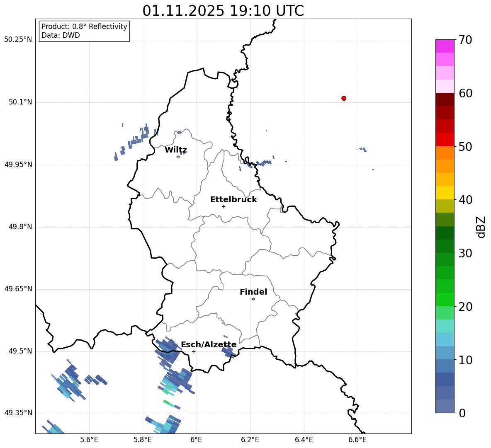Click the red radar site dot
Viewport: 491px width, 448px height.
tap(344, 98)
